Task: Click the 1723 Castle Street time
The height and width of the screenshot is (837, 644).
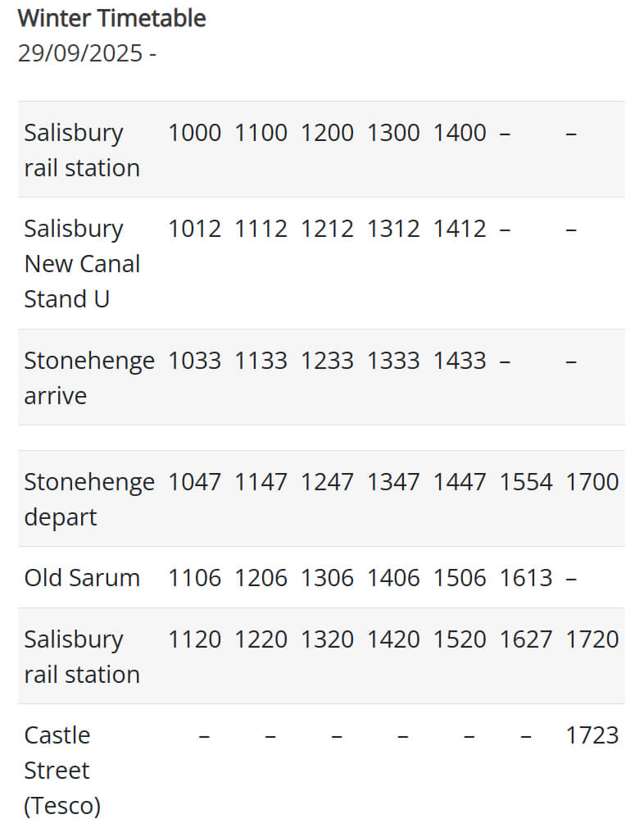Action: pyautogui.click(x=592, y=735)
